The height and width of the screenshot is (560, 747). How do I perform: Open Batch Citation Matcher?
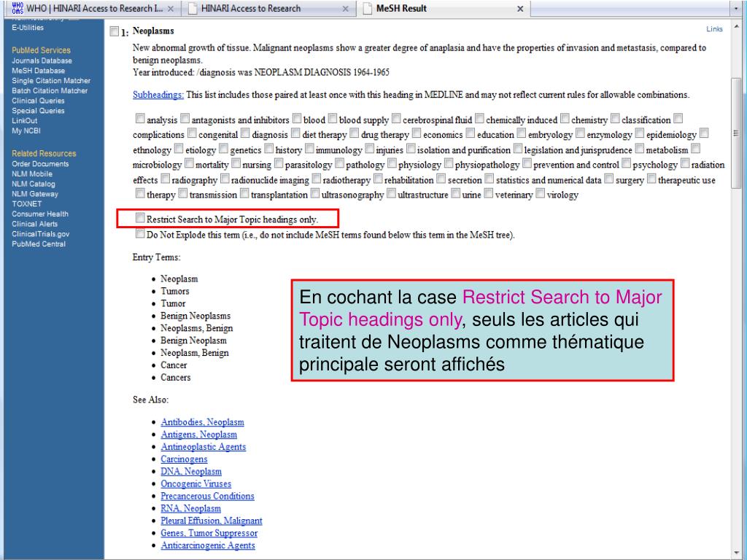point(50,90)
